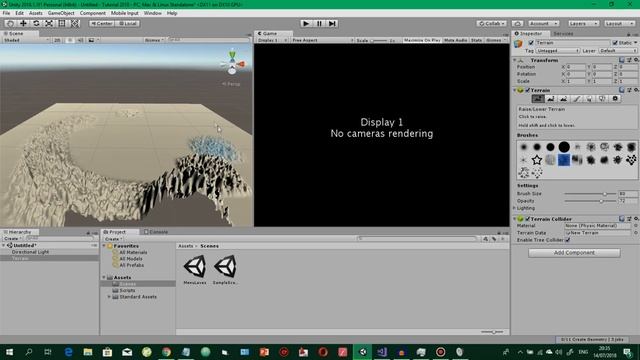Viewport: 640px width, 360px height.
Task: Open the Shaded draw mode dropdown
Action: pyautogui.click(x=26, y=40)
